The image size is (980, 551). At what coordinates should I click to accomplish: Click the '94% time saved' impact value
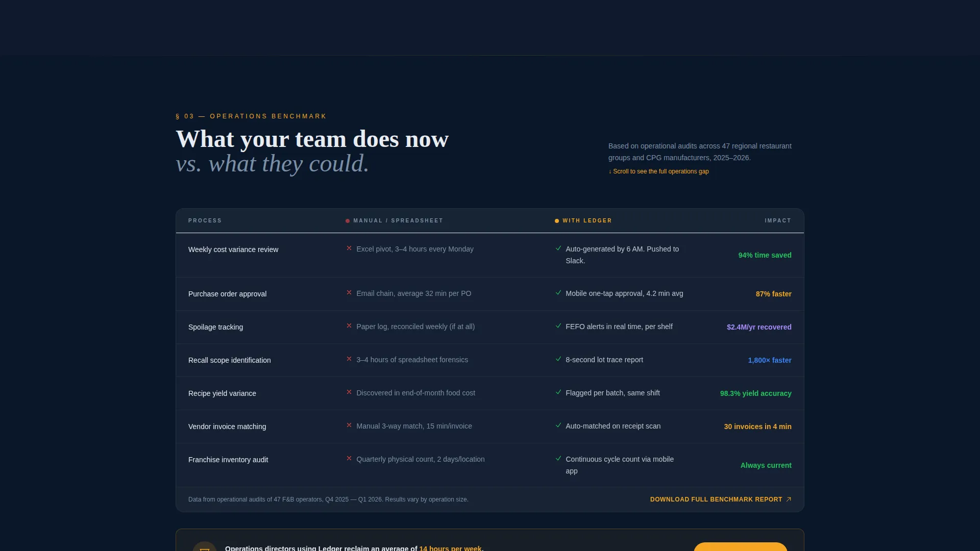point(765,255)
